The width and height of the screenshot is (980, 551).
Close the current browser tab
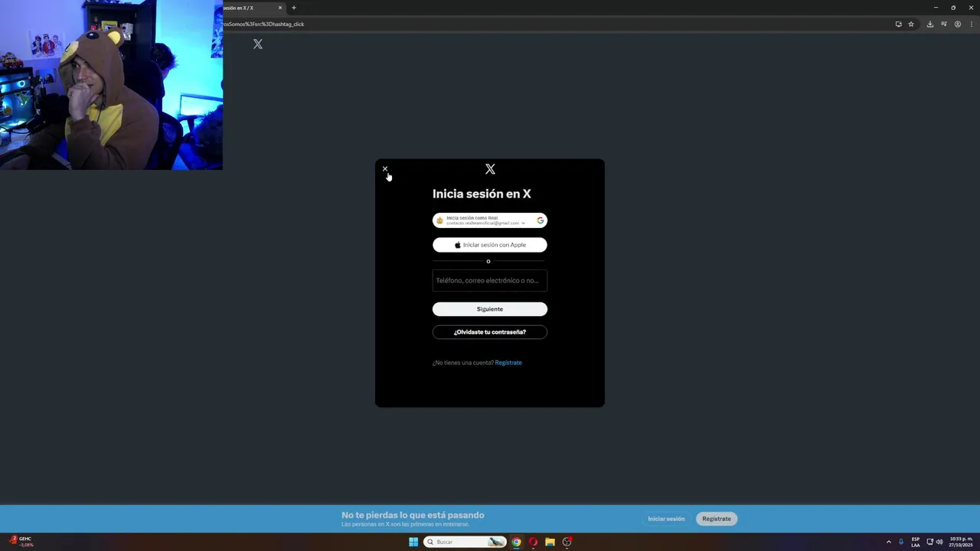click(x=280, y=8)
